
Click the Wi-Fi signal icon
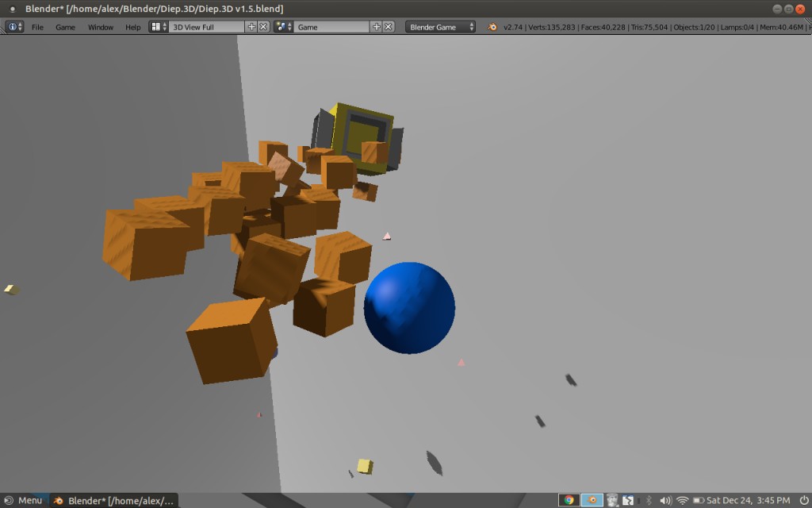(683, 501)
